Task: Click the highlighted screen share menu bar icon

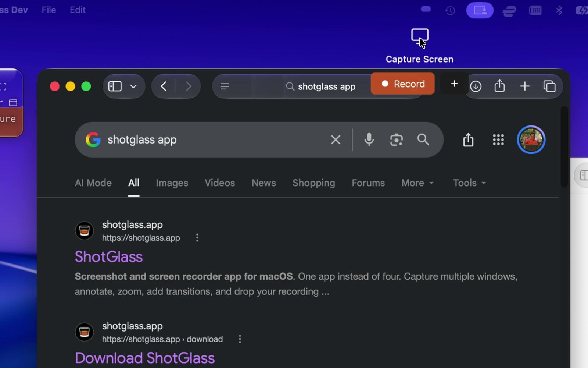Action: pos(480,10)
